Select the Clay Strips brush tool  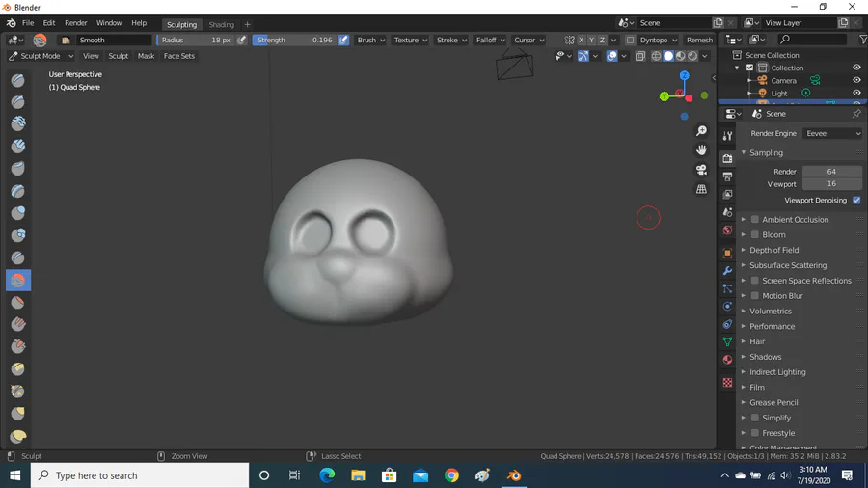coord(17,146)
